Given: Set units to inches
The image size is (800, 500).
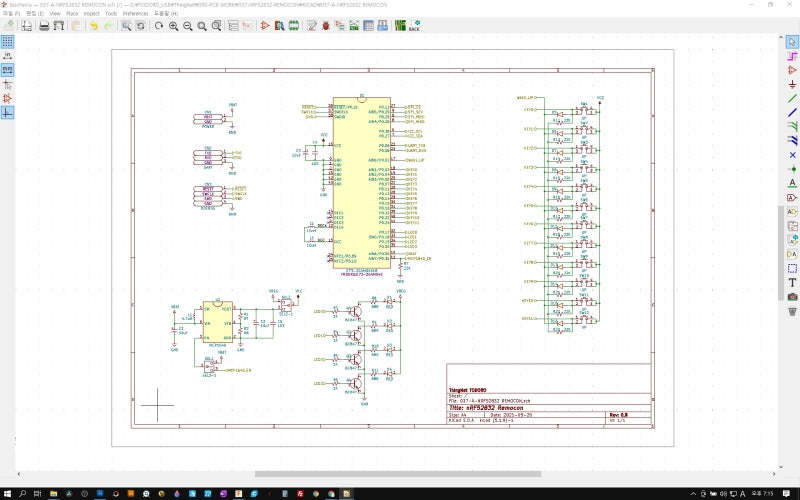Looking at the screenshot, I should [x=7, y=56].
